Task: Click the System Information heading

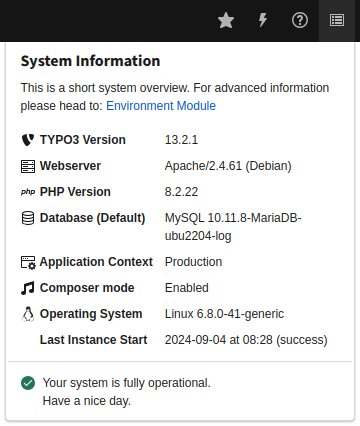Action: 90,61
